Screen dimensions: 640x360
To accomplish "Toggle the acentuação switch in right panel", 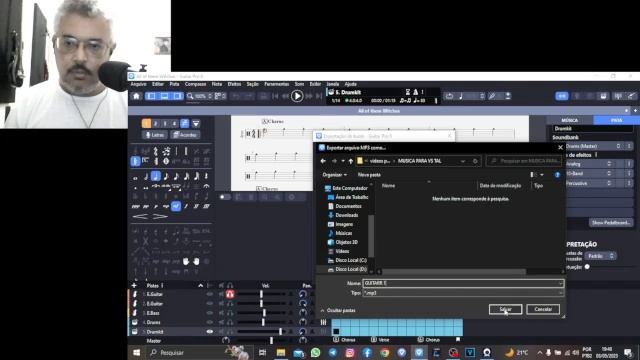I will pyautogui.click(x=588, y=267).
